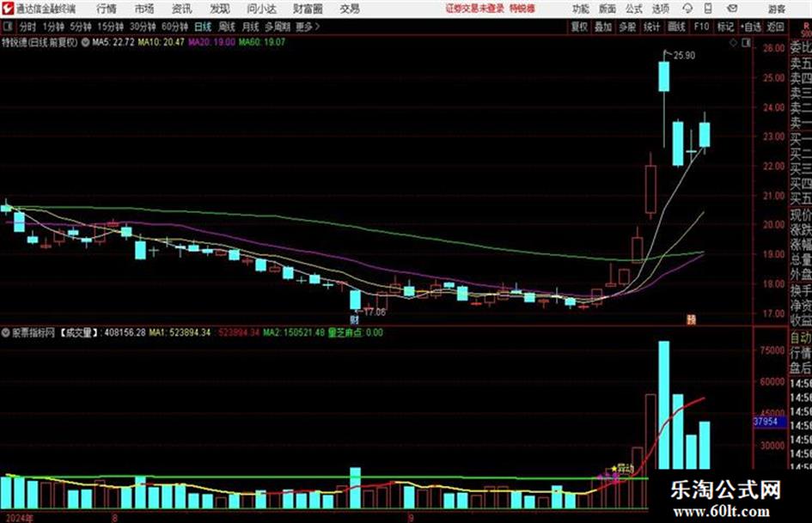Click the purple MA20: 19.00 label
Image resolution: width=812 pixels, height=523 pixels.
(x=211, y=42)
